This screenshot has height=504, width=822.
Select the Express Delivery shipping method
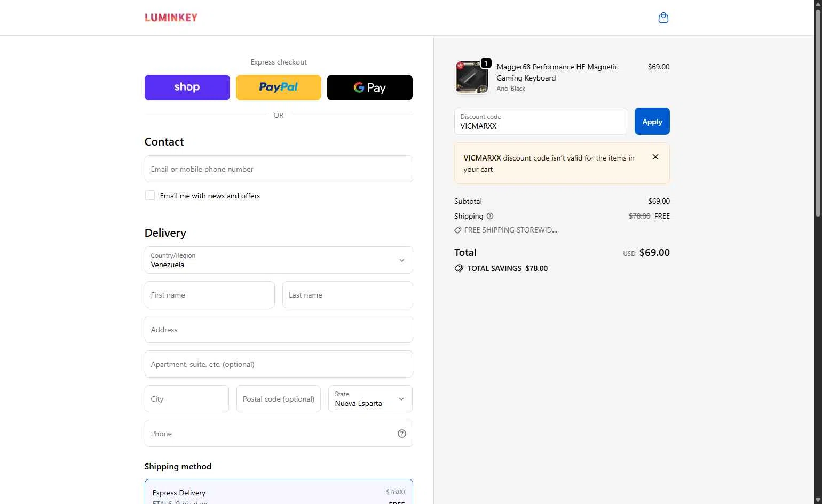(x=279, y=492)
